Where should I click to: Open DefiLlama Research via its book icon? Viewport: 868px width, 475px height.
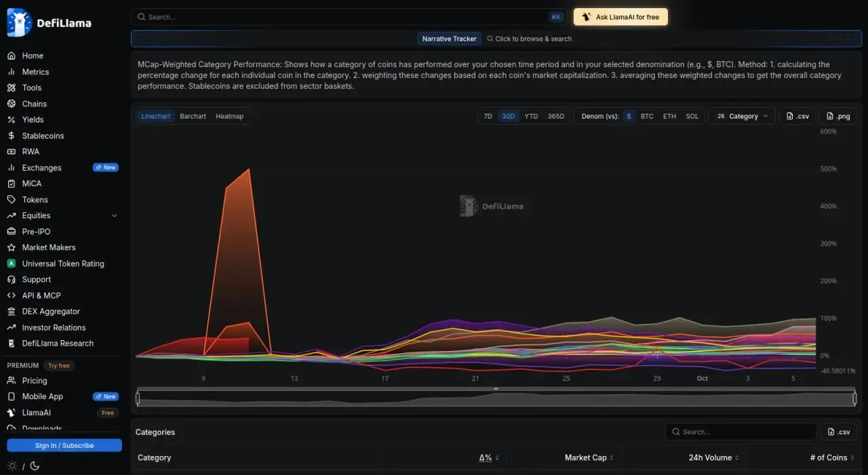coord(11,344)
